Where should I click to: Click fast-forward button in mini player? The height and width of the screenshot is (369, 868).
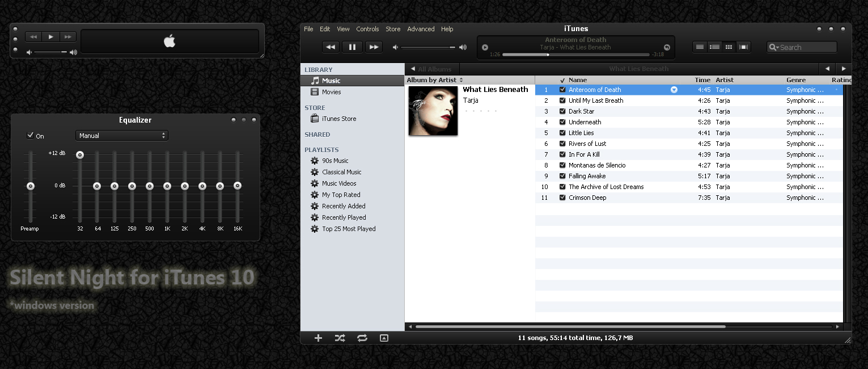coord(68,37)
